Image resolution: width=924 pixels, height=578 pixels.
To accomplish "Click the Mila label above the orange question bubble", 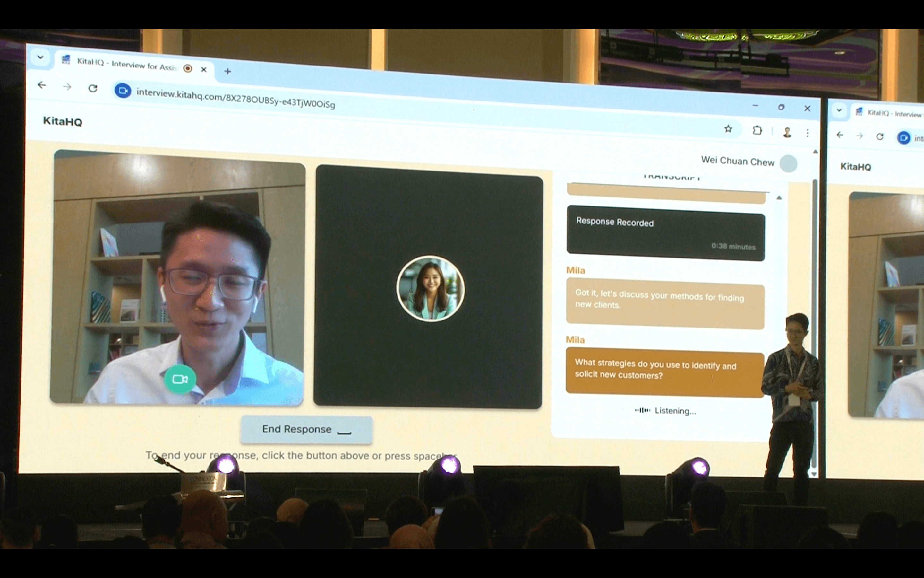I will [x=575, y=340].
